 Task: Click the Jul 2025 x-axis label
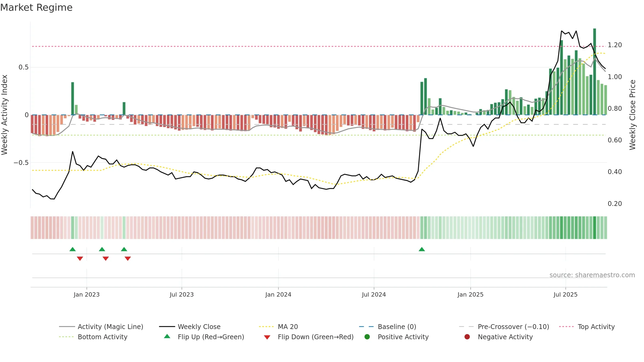coord(565,295)
